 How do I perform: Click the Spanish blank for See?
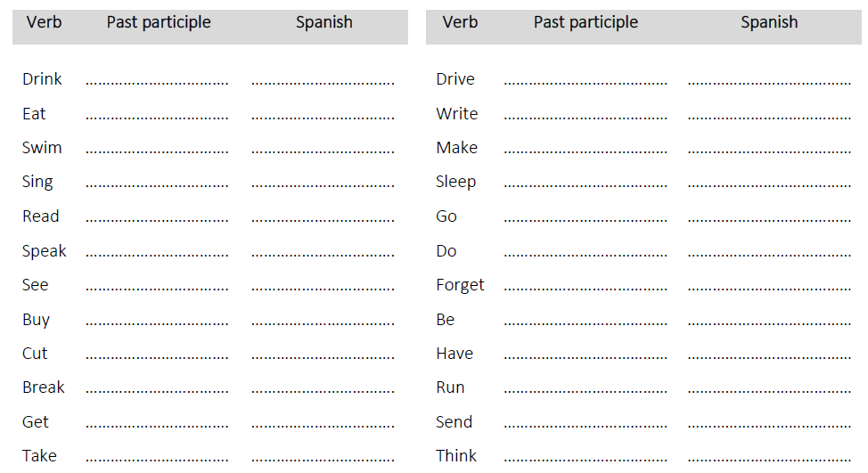(x=323, y=288)
